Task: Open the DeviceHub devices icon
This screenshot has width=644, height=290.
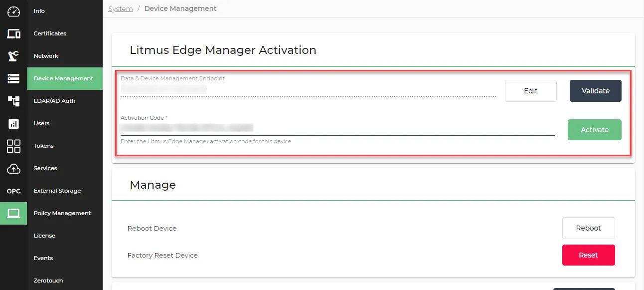Action: [13, 33]
